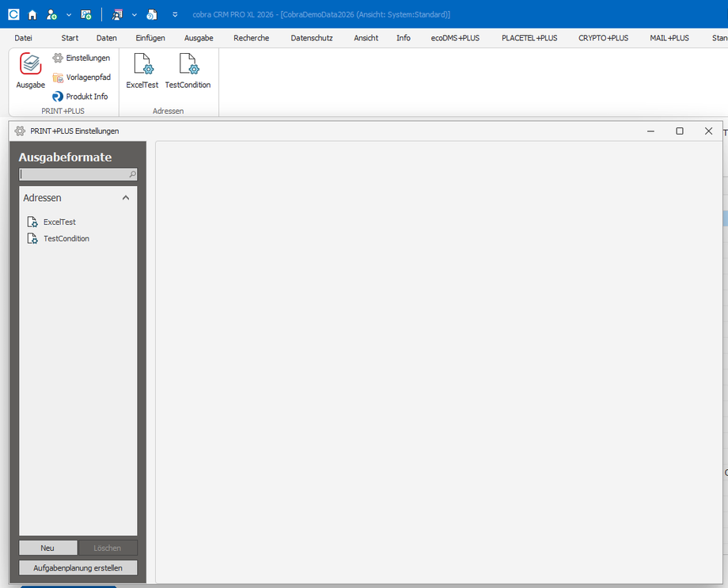Open dropdown arrow next to presentation icon
The image size is (728, 588).
point(135,15)
